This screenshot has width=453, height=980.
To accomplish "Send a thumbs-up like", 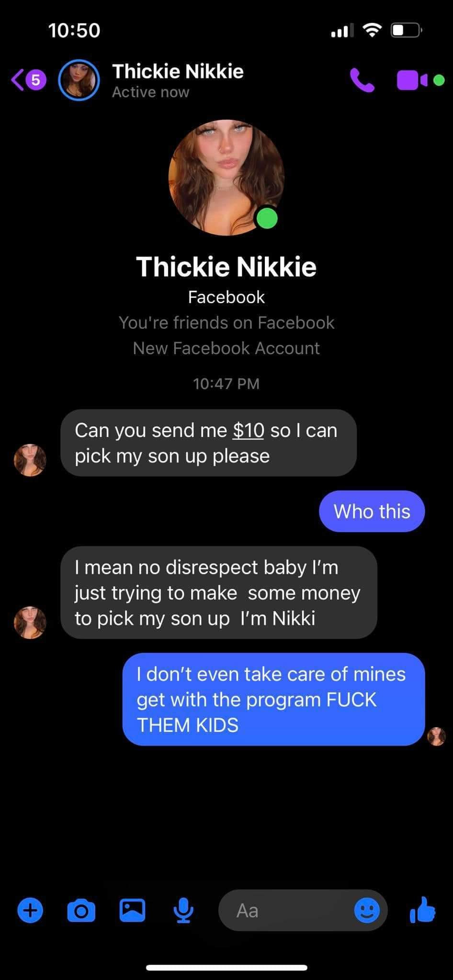I will pyautogui.click(x=423, y=909).
